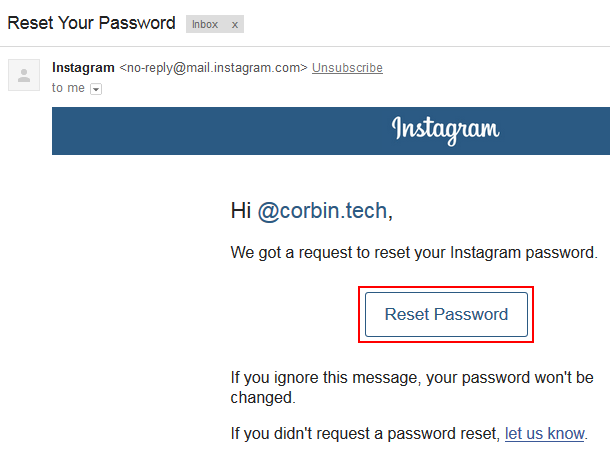This screenshot has width=610, height=457.
Task: Follow the "let us know" link
Action: [545, 433]
